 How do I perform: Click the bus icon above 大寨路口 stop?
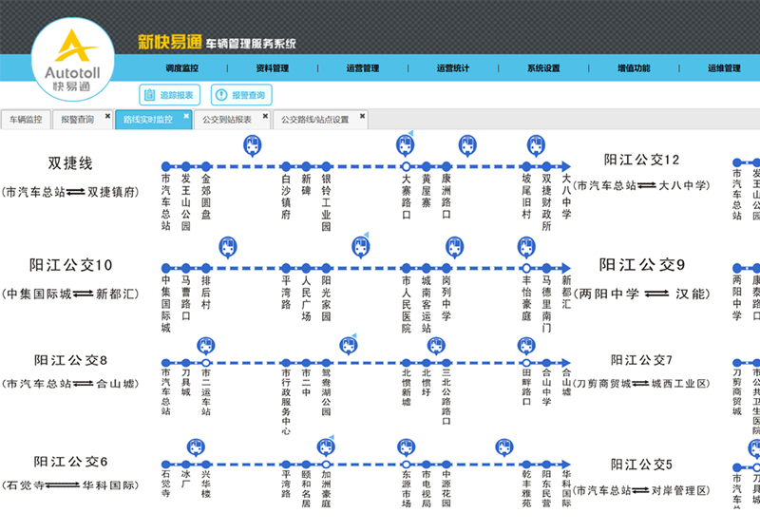coord(406,145)
